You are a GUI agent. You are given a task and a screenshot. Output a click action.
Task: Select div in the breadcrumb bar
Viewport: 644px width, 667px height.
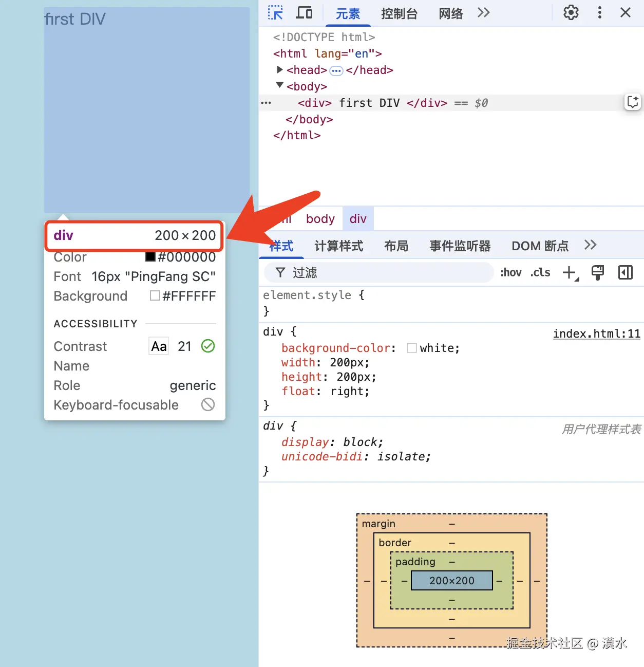[358, 219]
